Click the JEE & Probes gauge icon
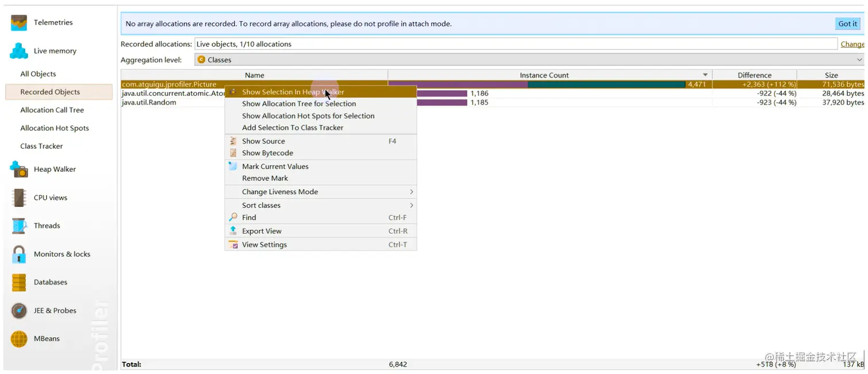This screenshot has height=374, width=868. (19, 311)
